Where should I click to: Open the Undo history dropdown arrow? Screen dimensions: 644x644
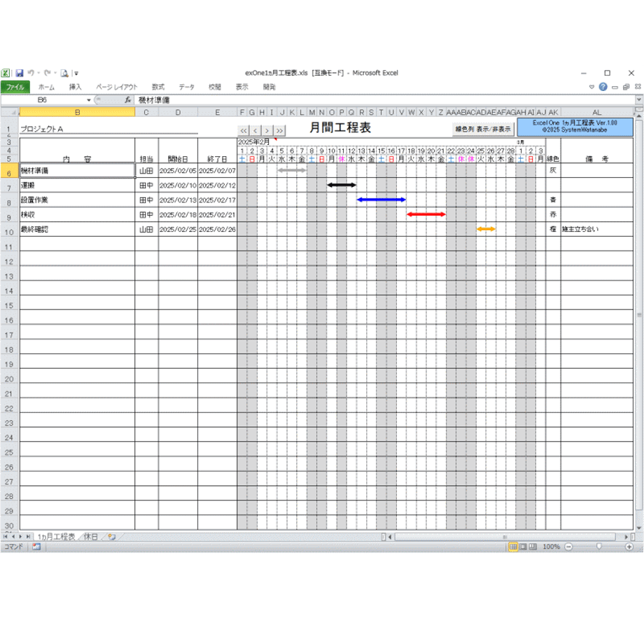38,73
